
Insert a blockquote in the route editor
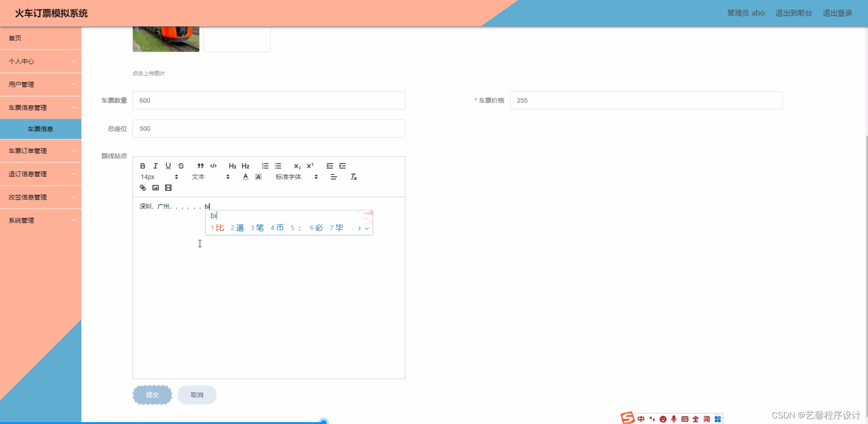coord(200,166)
